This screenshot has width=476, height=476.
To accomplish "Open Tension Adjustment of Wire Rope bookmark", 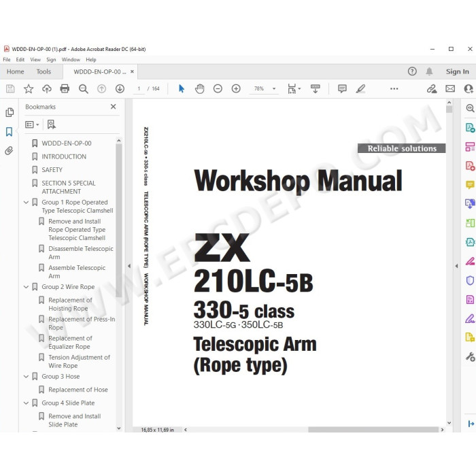I will click(79, 361).
